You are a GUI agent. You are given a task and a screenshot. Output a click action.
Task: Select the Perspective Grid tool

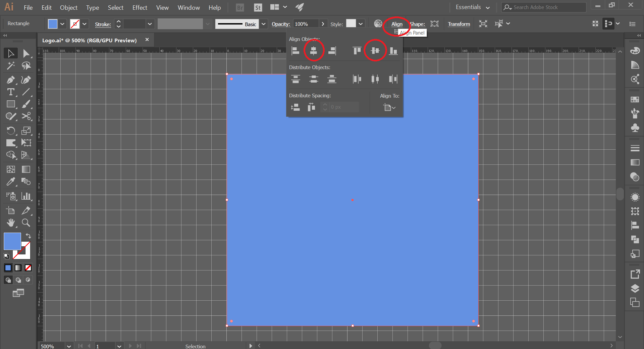(x=26, y=155)
